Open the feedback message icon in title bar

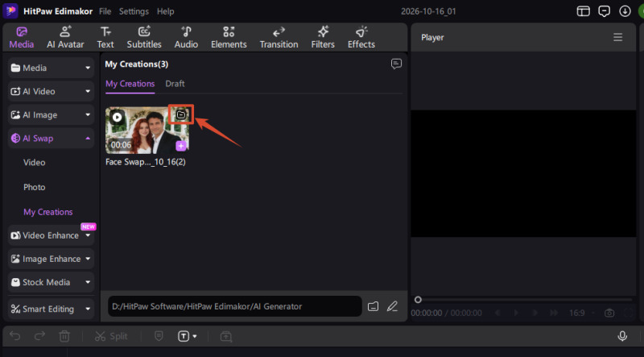coord(605,11)
